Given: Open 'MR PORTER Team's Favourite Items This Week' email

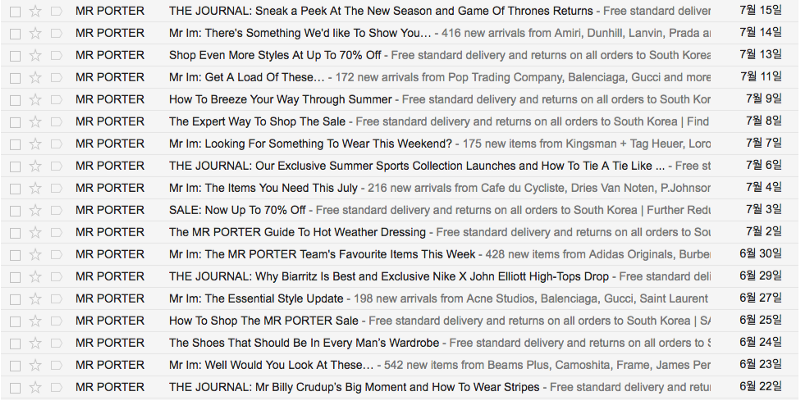Looking at the screenshot, I should (321, 254).
